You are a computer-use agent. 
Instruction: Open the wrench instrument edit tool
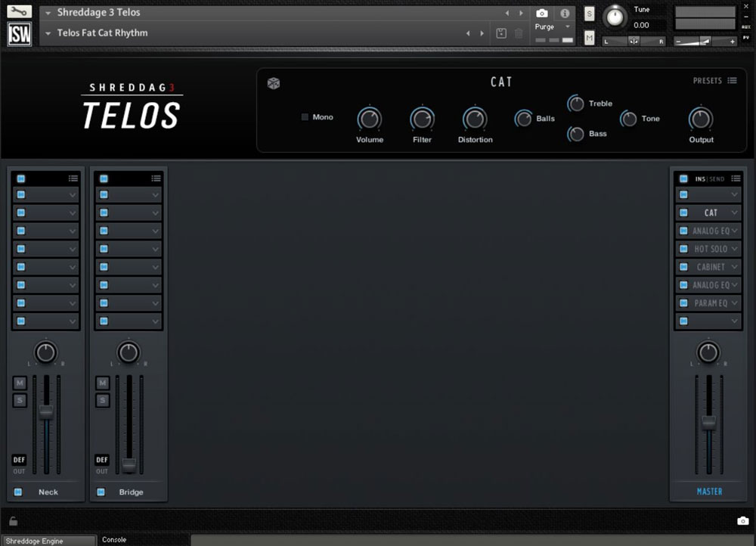[20, 11]
